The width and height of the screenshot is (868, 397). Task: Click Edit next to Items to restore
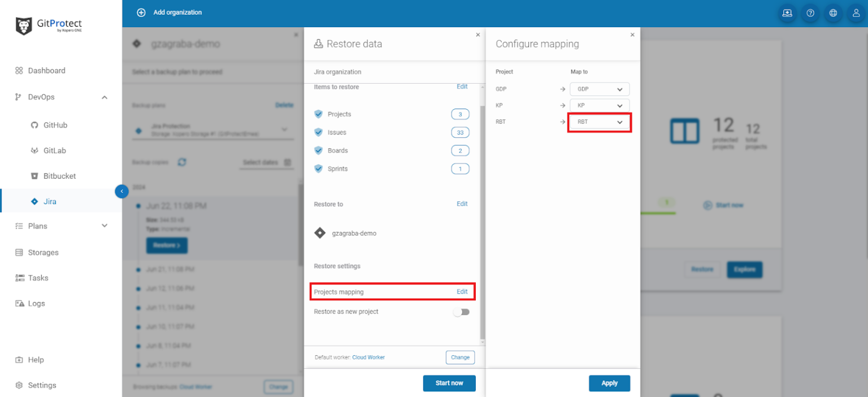(x=462, y=87)
